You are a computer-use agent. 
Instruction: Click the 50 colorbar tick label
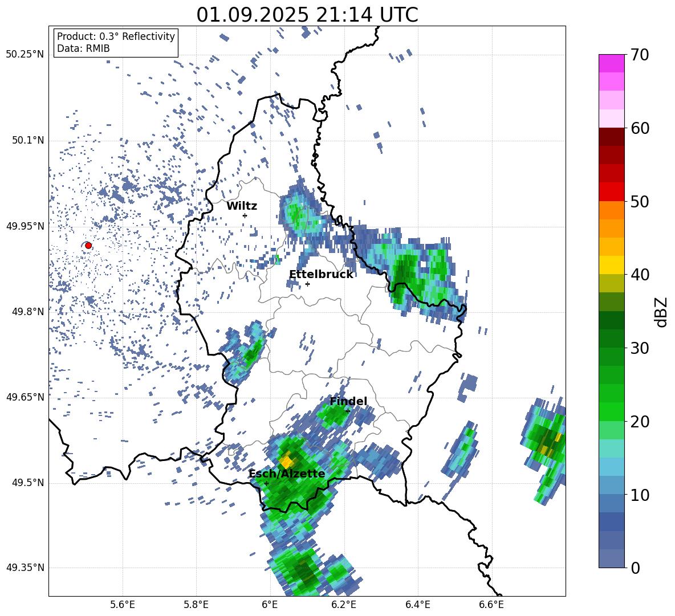coord(640,201)
